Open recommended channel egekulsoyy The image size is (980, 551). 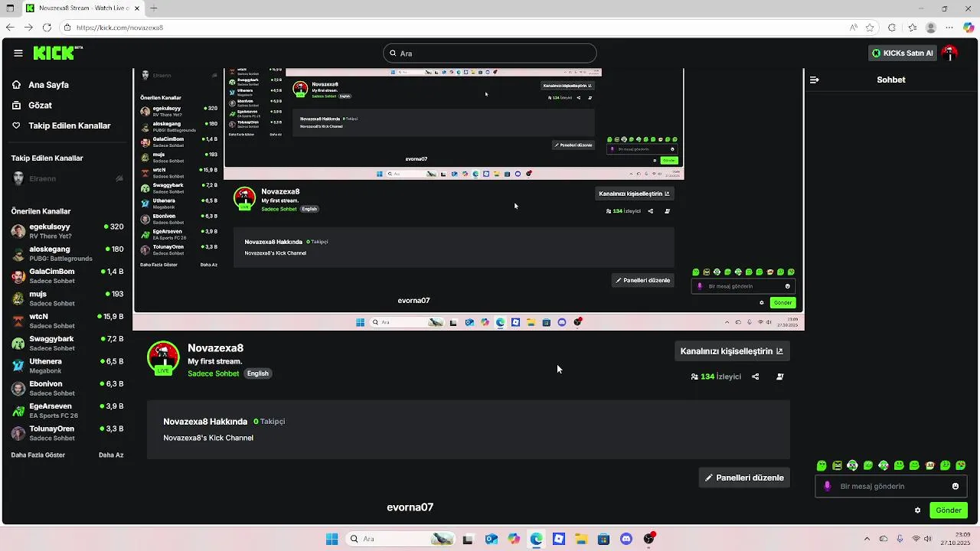point(67,231)
